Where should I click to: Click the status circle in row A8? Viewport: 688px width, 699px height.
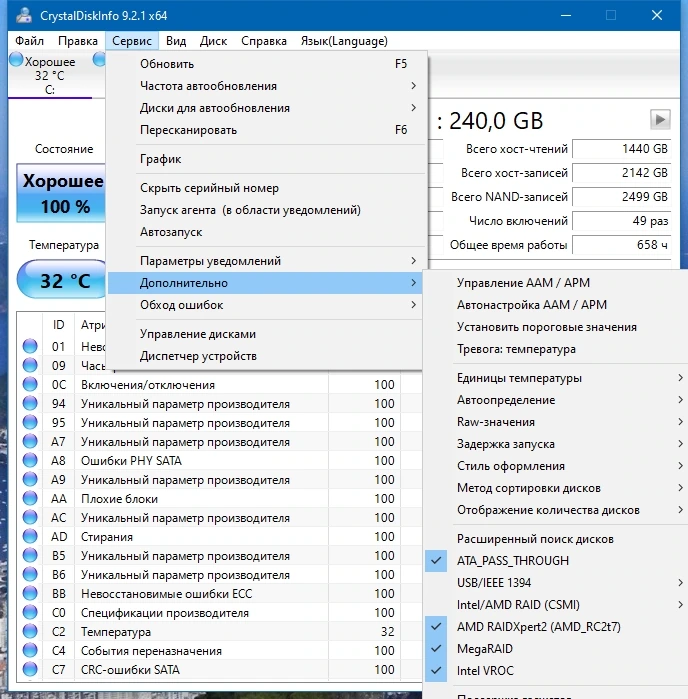[30, 460]
